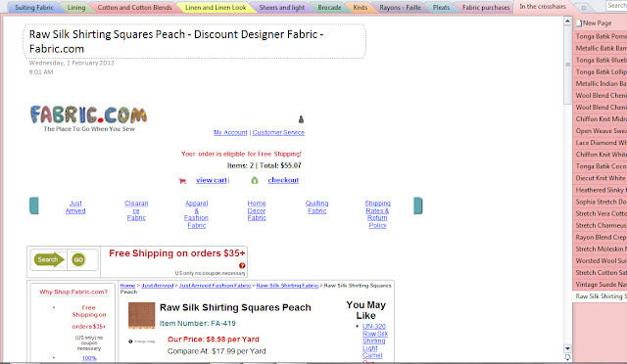Open the Customer Service link

(x=278, y=133)
